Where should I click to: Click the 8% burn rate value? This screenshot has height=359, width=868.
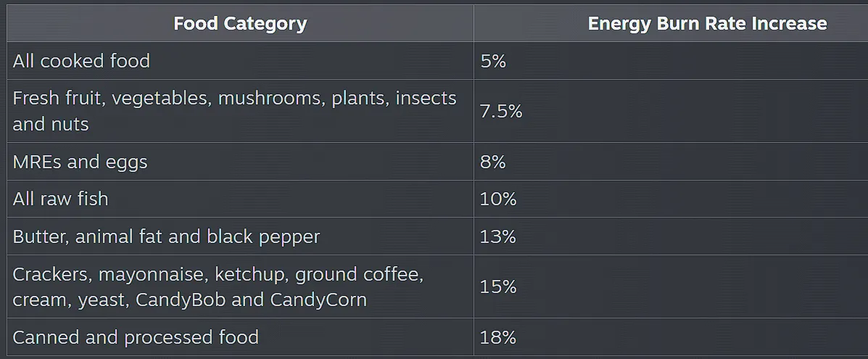pyautogui.click(x=492, y=162)
